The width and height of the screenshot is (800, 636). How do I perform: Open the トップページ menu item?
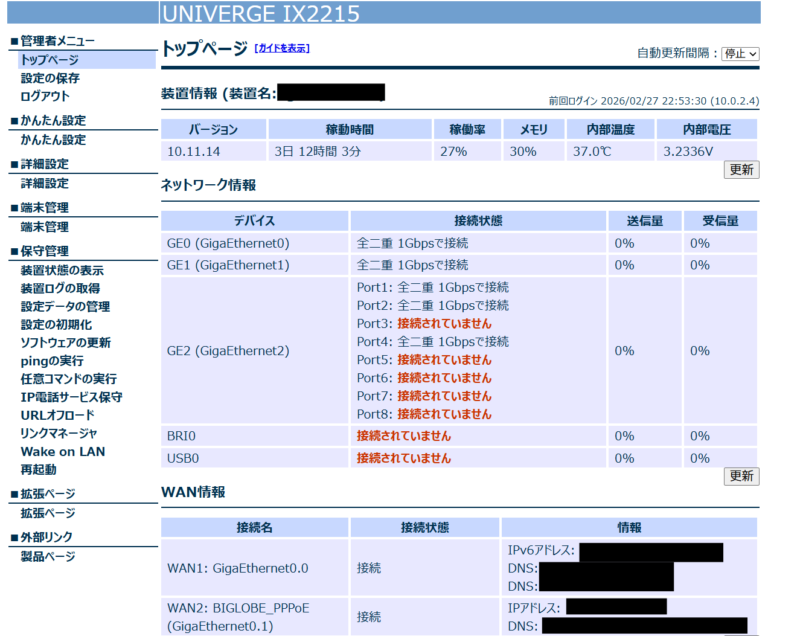50,60
